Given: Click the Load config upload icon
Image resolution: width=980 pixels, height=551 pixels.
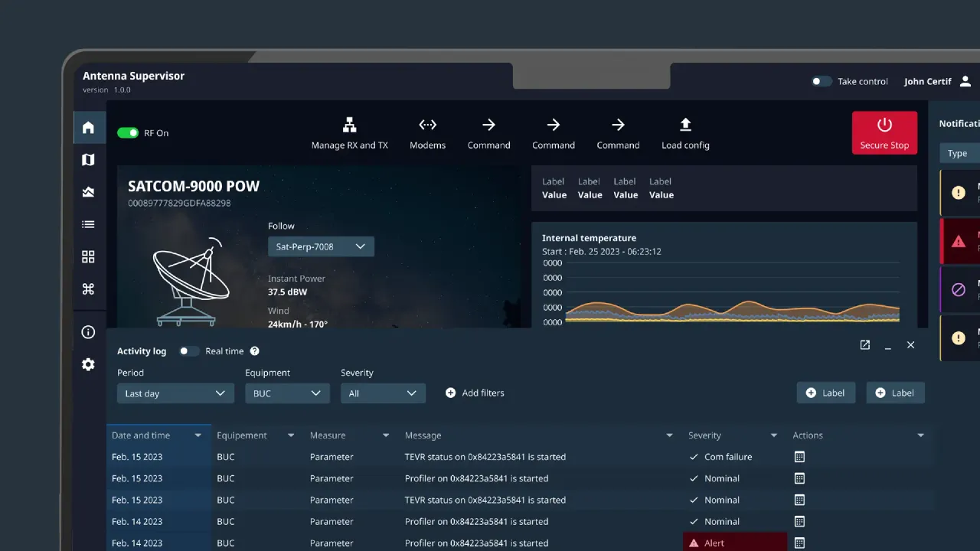Looking at the screenshot, I should click(685, 126).
